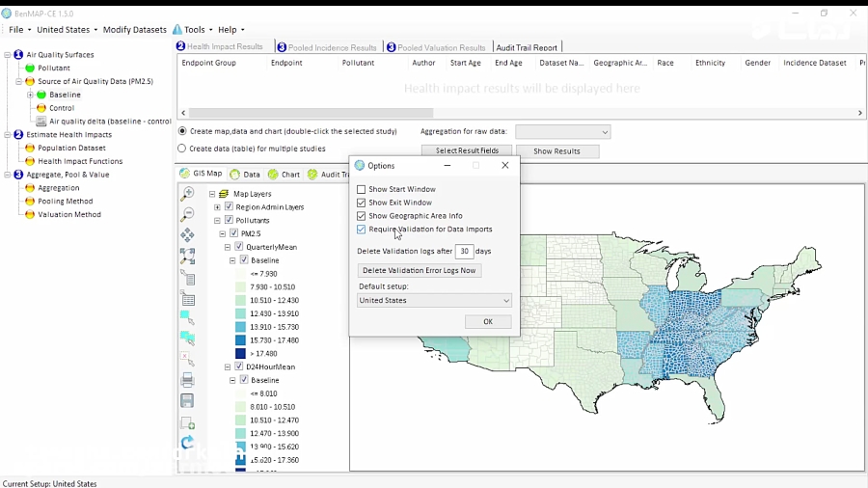The width and height of the screenshot is (868, 488).
Task: Click the Map Layers stack icon
Action: tap(224, 194)
